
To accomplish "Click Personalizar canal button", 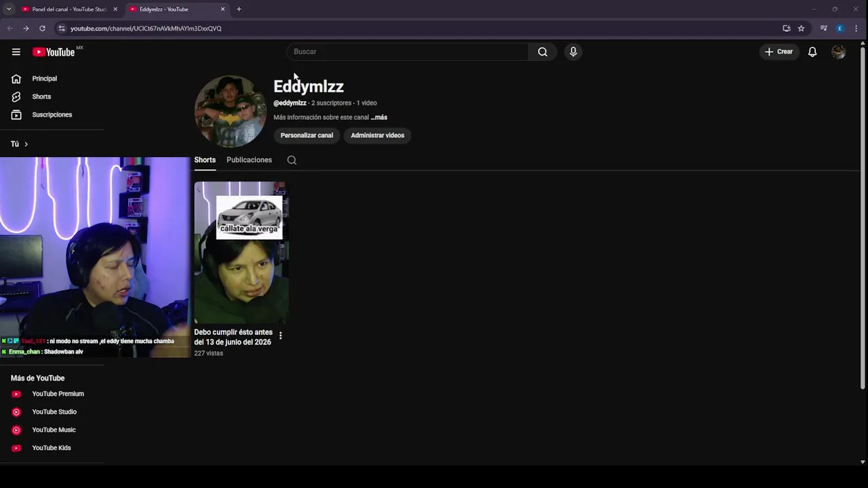I will [307, 136].
